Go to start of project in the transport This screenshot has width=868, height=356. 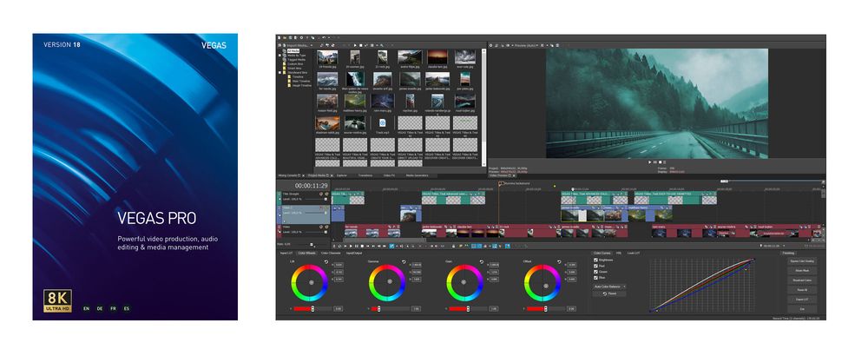pyautogui.click(x=367, y=246)
